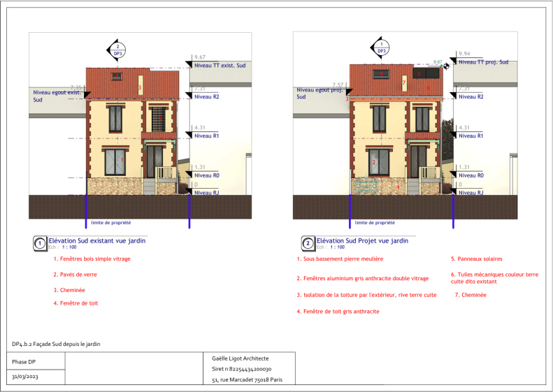The width and height of the screenshot is (553, 392).
Task: Click the 9.94 height value
Action: 464,54
